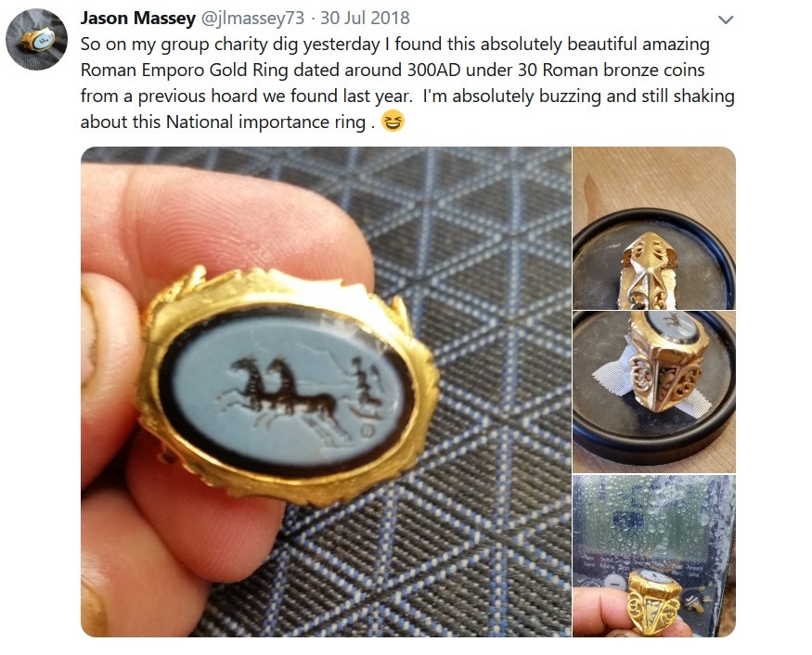Enlarge the large photo of the chariot gemstone ring
812x655 pixels.
pos(327,392)
